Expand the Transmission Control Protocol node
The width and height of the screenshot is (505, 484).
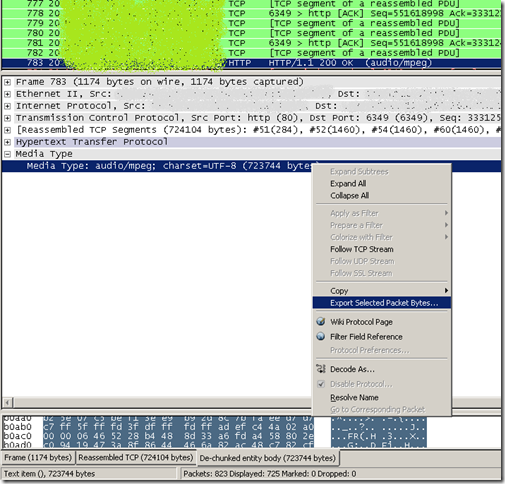click(7, 118)
